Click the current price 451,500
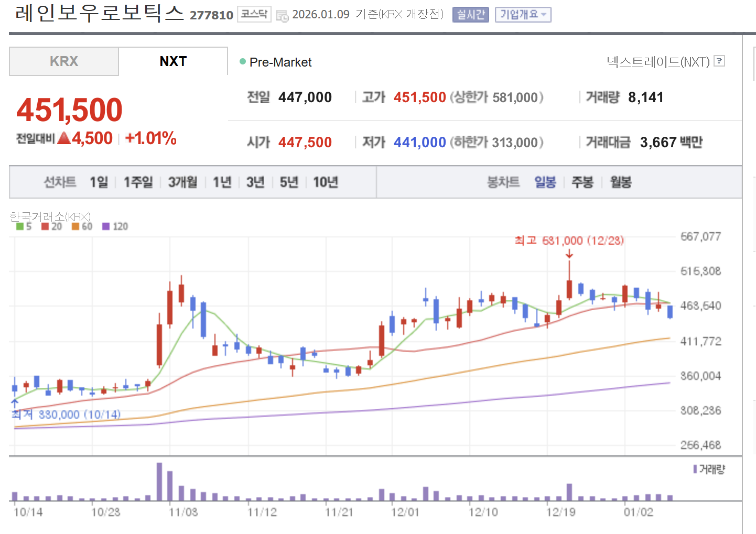This screenshot has height=534, width=756. pos(69,110)
